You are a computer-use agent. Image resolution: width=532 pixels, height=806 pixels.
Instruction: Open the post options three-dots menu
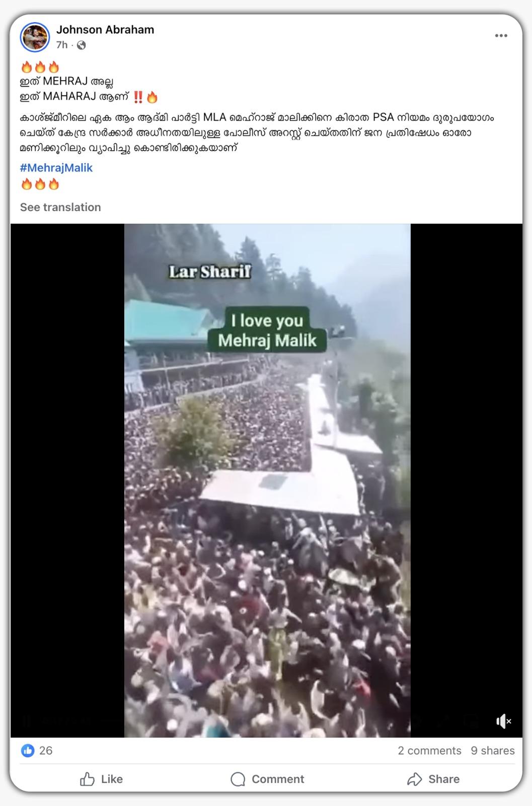pos(501,36)
